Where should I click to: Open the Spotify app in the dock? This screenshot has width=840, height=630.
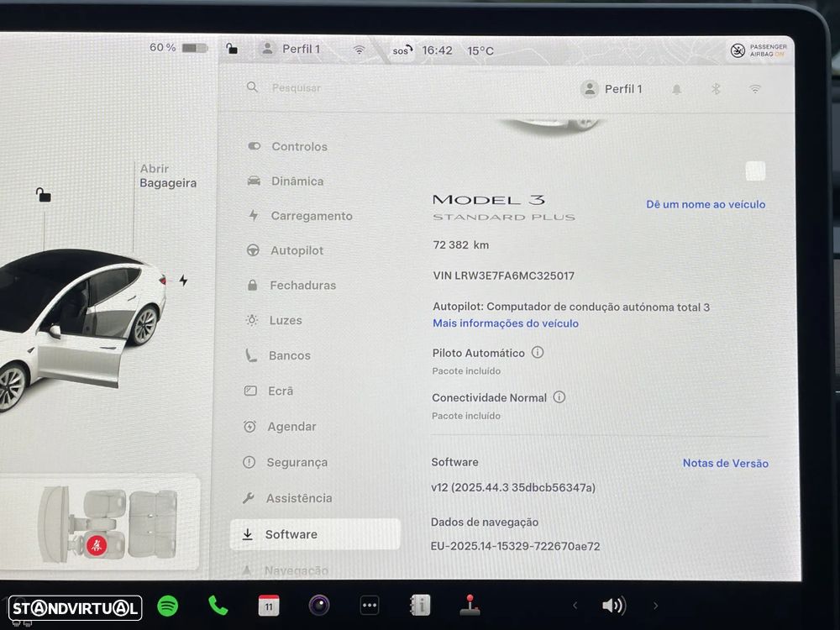[168, 606]
